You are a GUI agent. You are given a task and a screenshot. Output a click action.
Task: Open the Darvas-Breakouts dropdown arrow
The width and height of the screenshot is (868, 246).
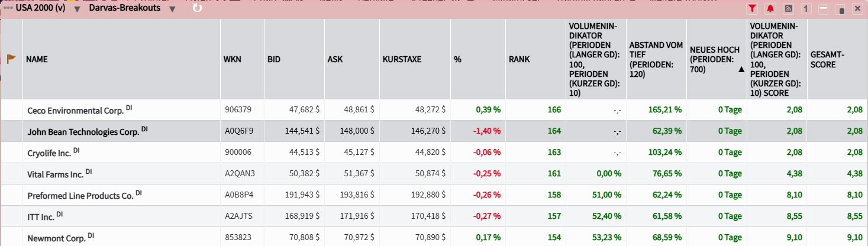[172, 9]
